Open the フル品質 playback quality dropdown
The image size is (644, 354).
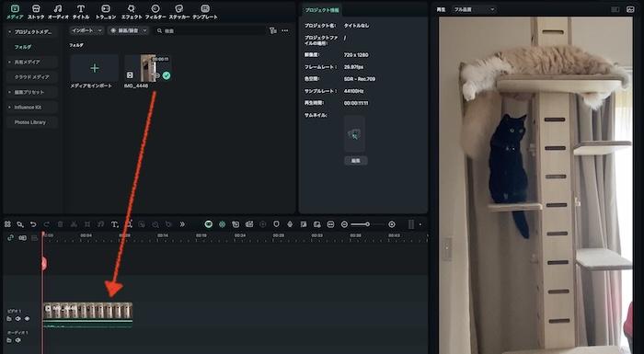coord(475,9)
